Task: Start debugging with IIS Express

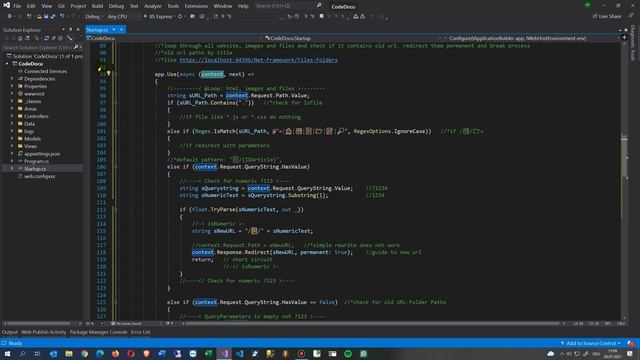Action: (x=159, y=17)
